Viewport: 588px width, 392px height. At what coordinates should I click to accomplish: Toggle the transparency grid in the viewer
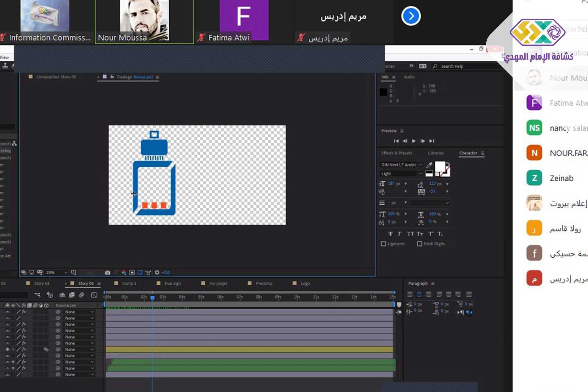click(140, 272)
